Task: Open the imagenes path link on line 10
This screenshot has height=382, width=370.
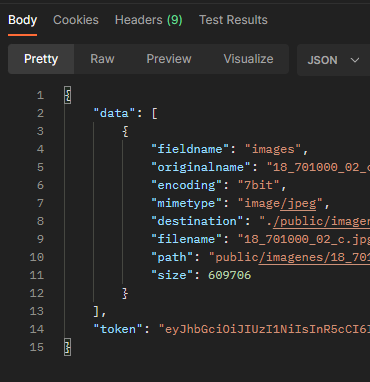Action: click(314, 257)
